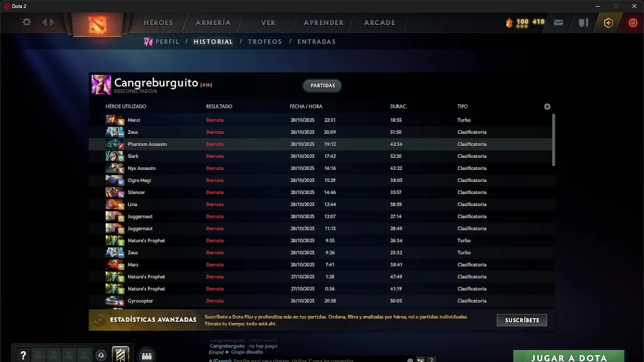This screenshot has height=362, width=644.
Task: Click the circular refresh party icon
Action: coord(101,355)
